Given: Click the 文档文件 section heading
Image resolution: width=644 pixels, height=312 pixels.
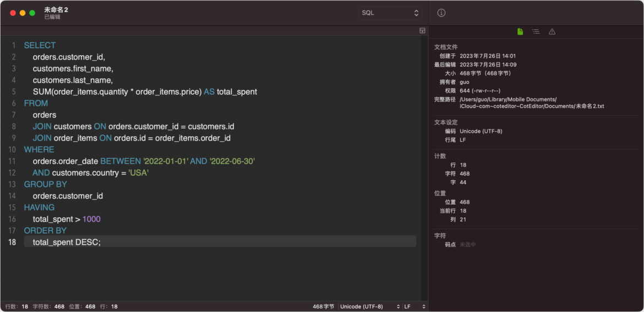Looking at the screenshot, I should 446,47.
